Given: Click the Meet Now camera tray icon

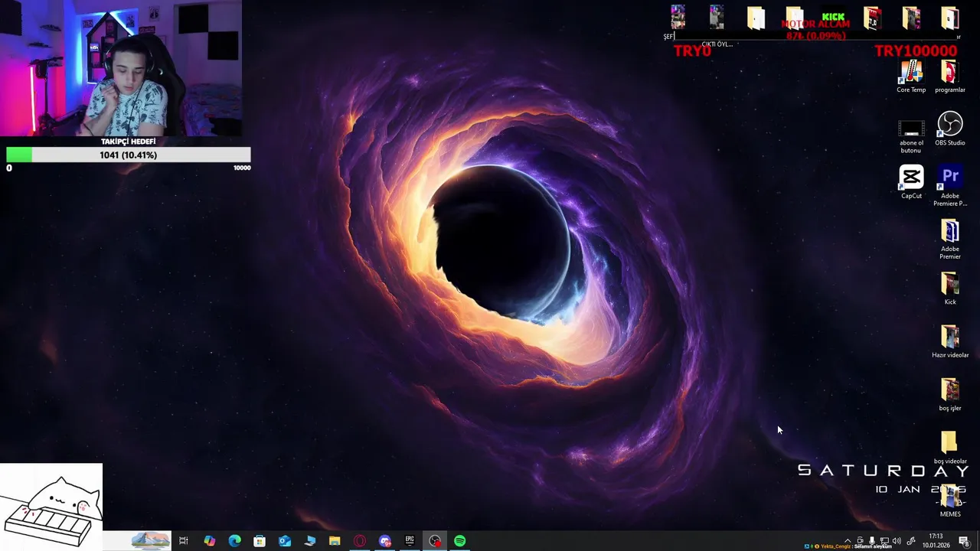Looking at the screenshot, I should point(860,541).
